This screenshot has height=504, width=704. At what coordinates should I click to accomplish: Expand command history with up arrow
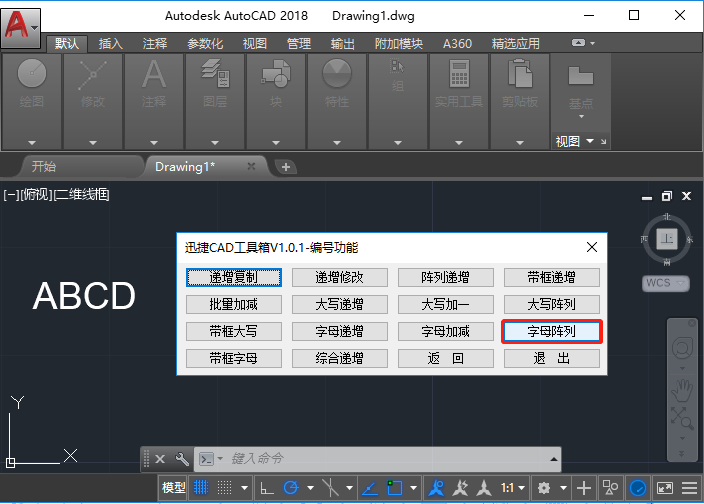pyautogui.click(x=554, y=459)
